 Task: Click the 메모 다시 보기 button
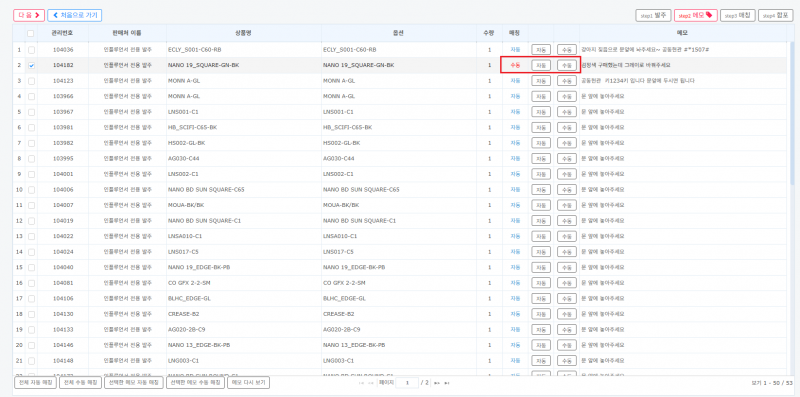point(249,382)
